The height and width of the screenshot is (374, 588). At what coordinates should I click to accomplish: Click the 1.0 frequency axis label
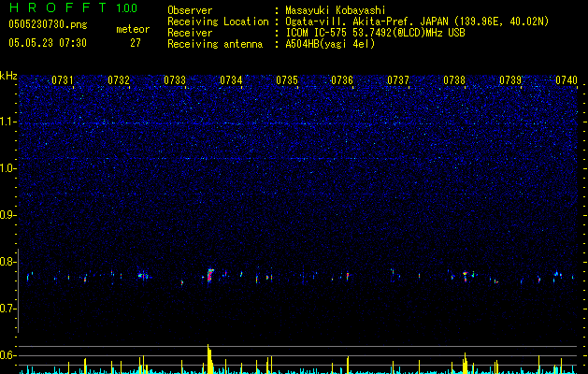coord(7,168)
